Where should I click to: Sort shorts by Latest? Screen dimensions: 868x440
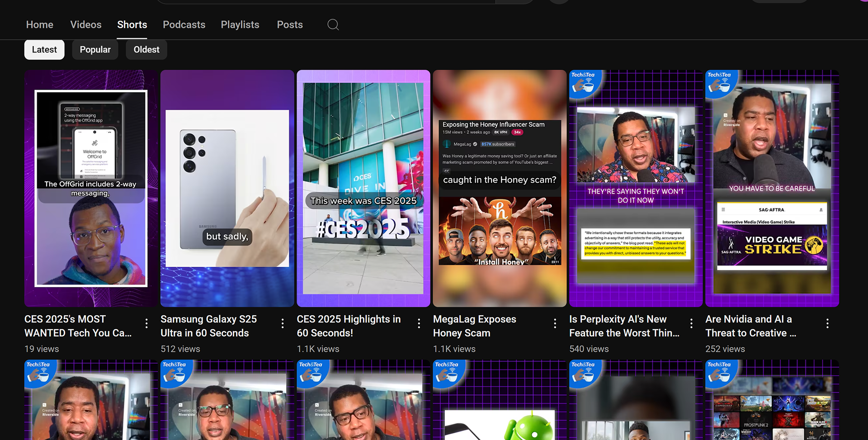(44, 50)
